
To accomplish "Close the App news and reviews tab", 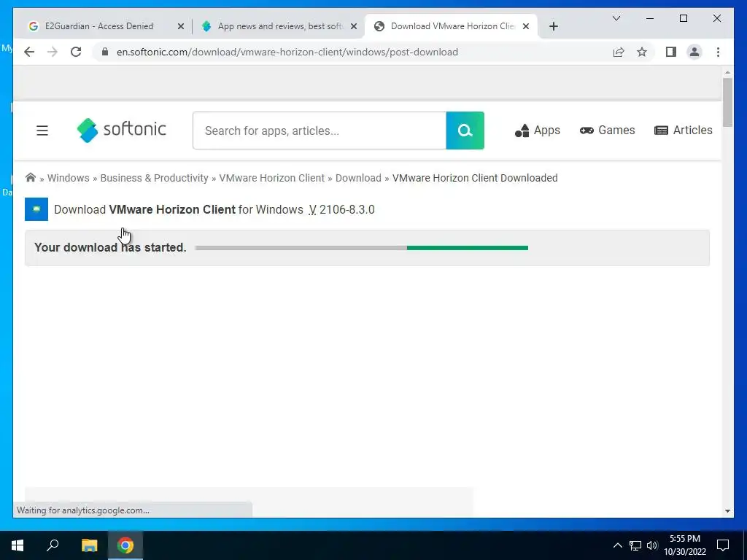I will click(354, 26).
